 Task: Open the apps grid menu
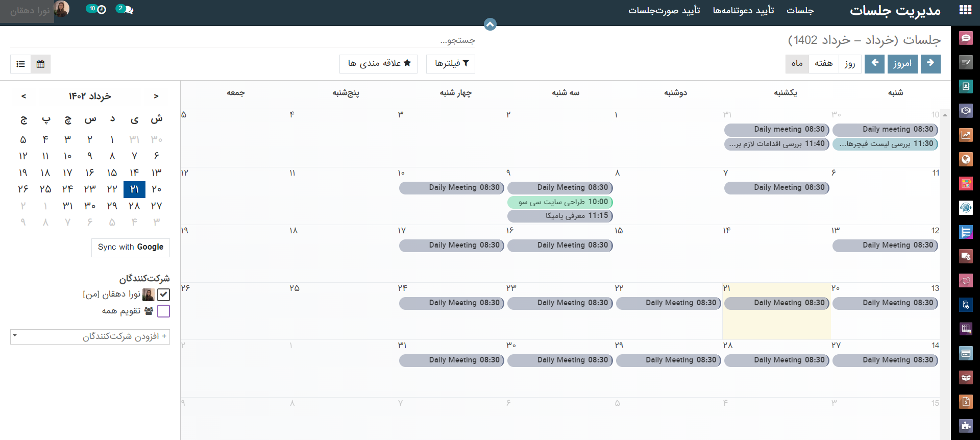(x=965, y=10)
